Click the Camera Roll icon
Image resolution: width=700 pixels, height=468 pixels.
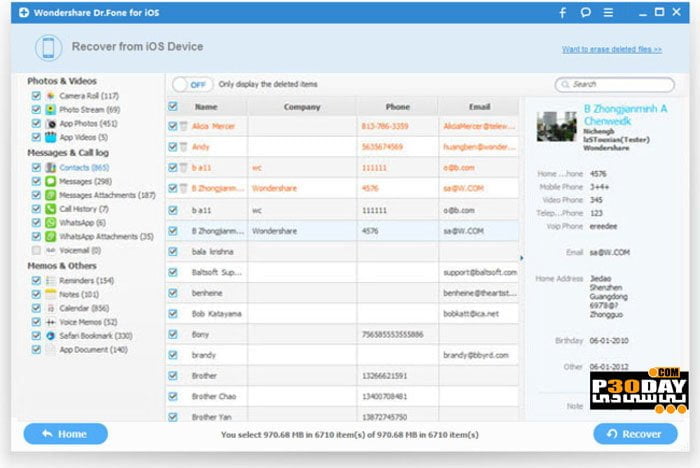(51, 96)
